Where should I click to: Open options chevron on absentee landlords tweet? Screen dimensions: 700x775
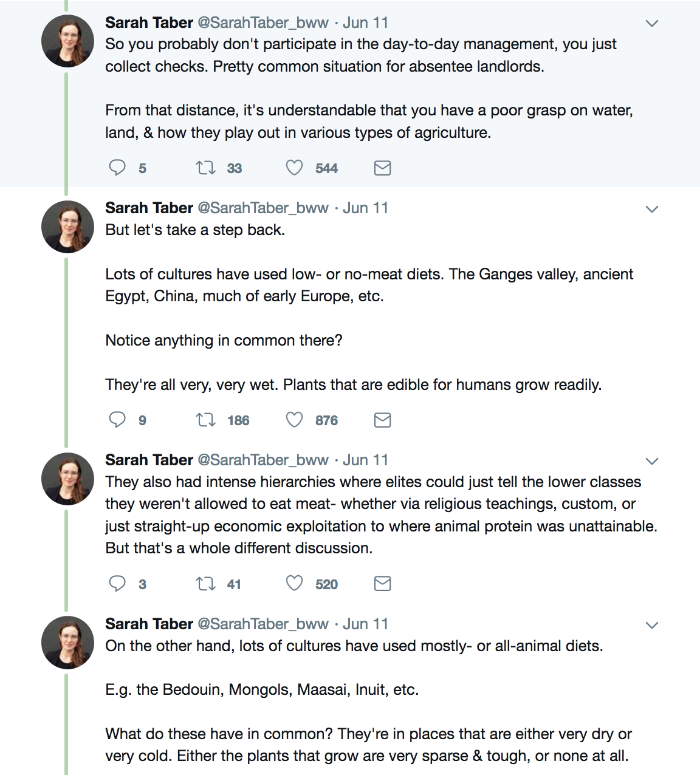(652, 24)
